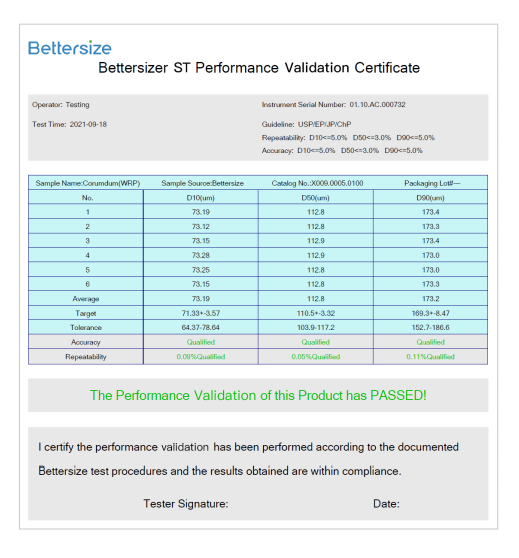Image resolution: width=519 pixels, height=558 pixels.
Task: Click the D10(um) column header
Action: point(201,198)
